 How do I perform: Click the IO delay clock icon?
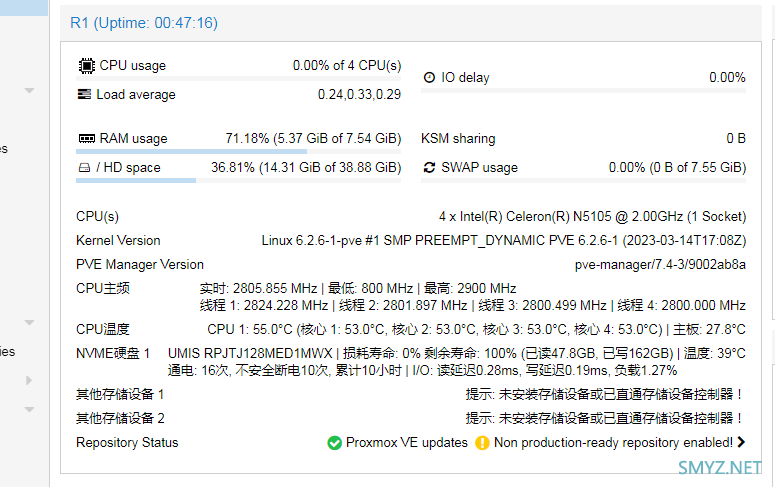(x=430, y=77)
